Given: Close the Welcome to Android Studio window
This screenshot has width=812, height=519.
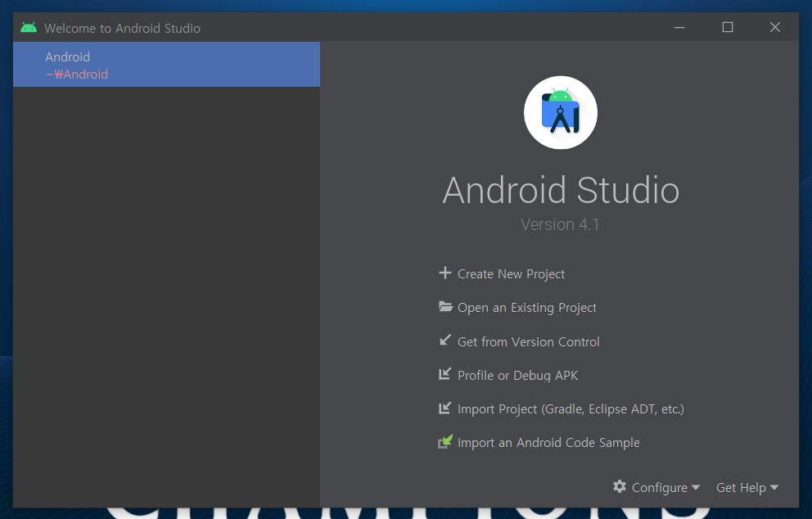Looking at the screenshot, I should click(x=774, y=27).
